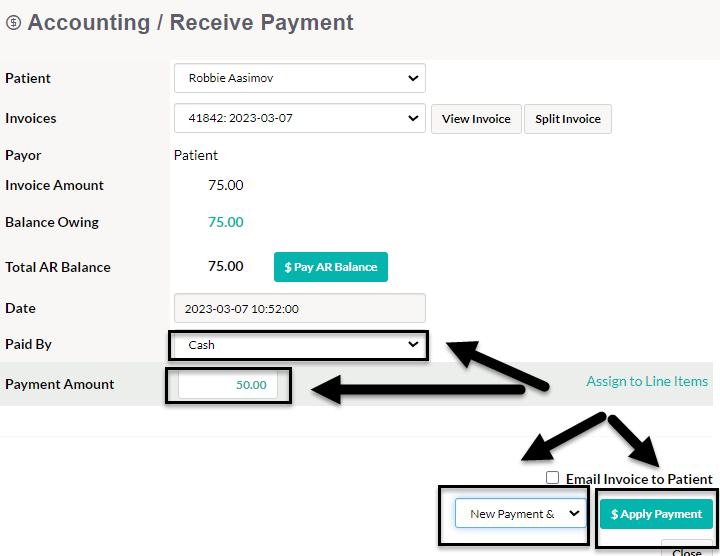Click the Close button at bottom right
Image resolution: width=720 pixels, height=556 pixels.
pos(686,550)
